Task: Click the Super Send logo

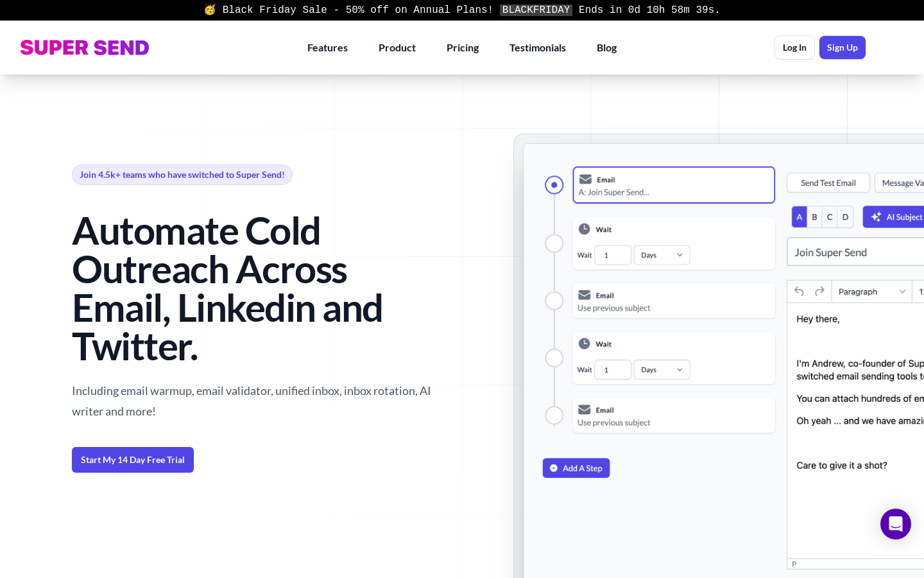Action: (85, 48)
